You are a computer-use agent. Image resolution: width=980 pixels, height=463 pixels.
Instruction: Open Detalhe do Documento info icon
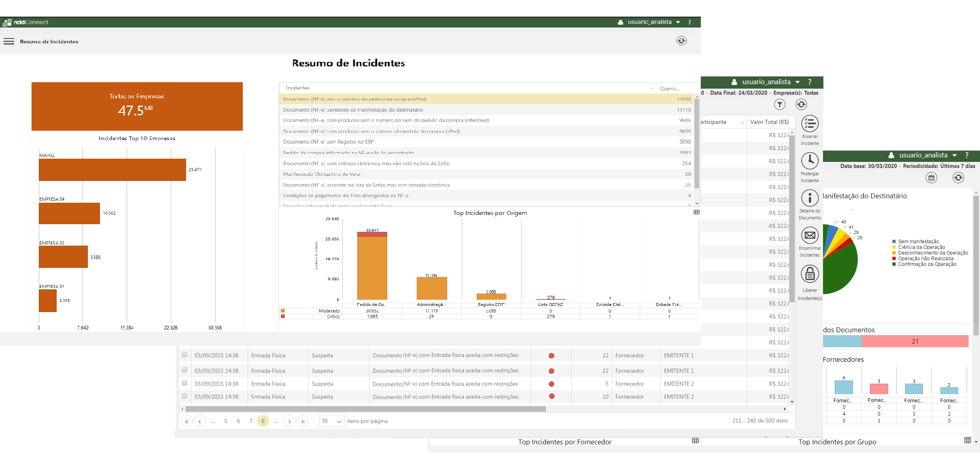click(810, 198)
